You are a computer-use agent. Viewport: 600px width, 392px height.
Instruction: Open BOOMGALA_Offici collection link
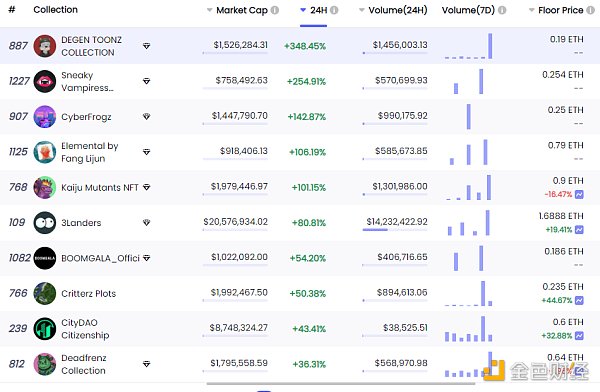(x=100, y=258)
